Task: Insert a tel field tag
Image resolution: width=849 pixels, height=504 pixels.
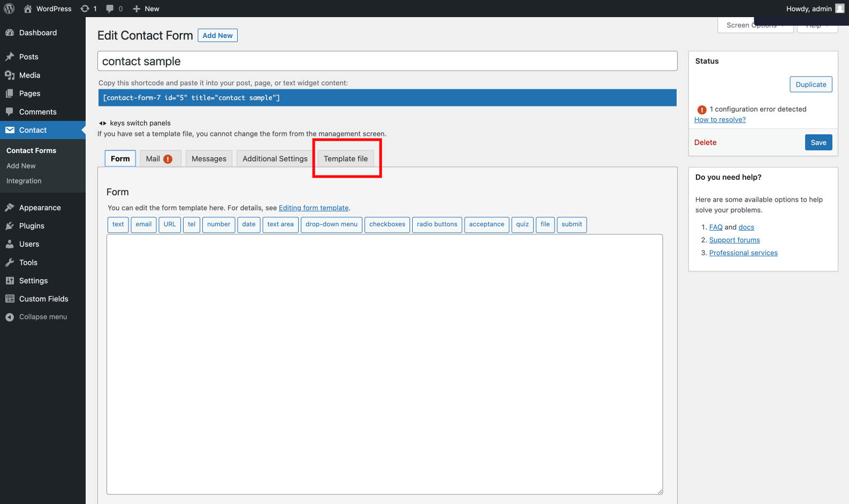Action: click(192, 225)
